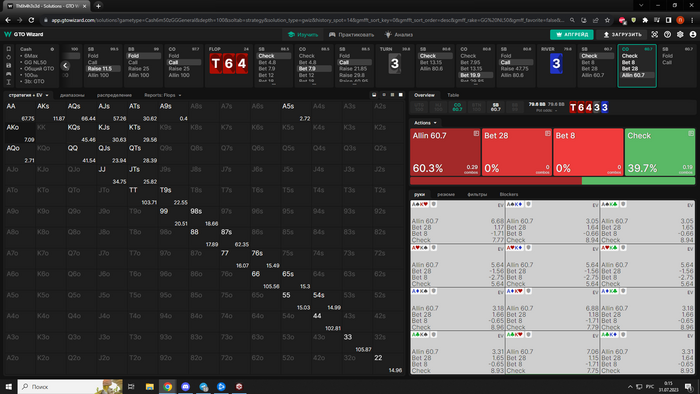Click the save icon in left sidebar
This screenshot has height=394, width=700.
tap(8, 66)
